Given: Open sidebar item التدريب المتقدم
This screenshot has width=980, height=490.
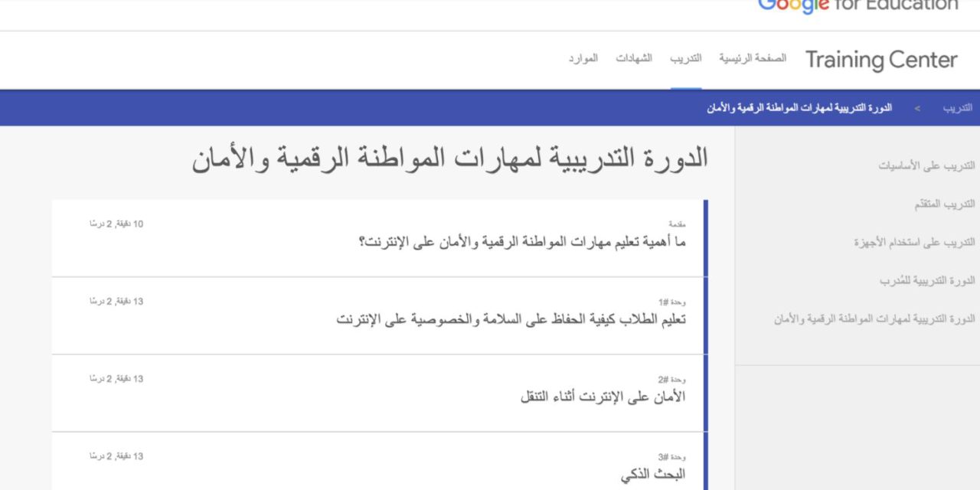Looking at the screenshot, I should [x=945, y=204].
